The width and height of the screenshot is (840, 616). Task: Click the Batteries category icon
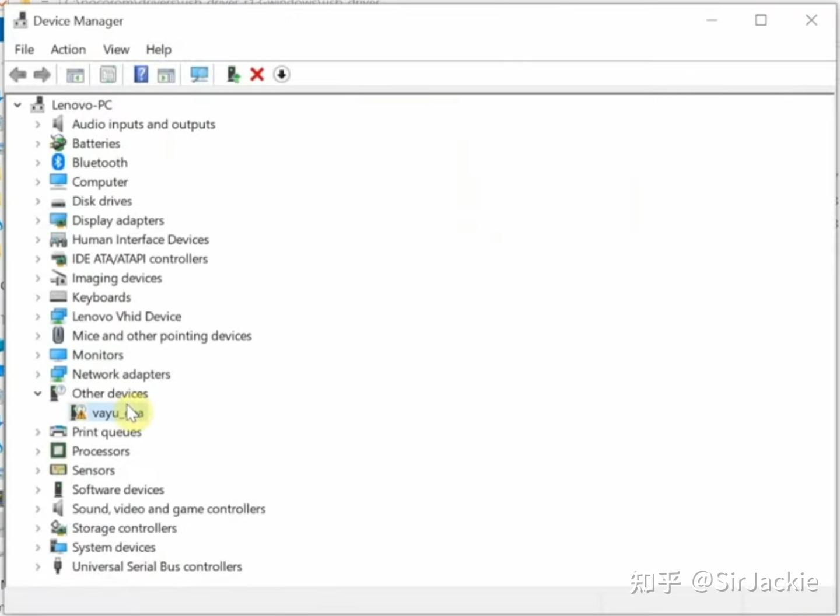(58, 143)
